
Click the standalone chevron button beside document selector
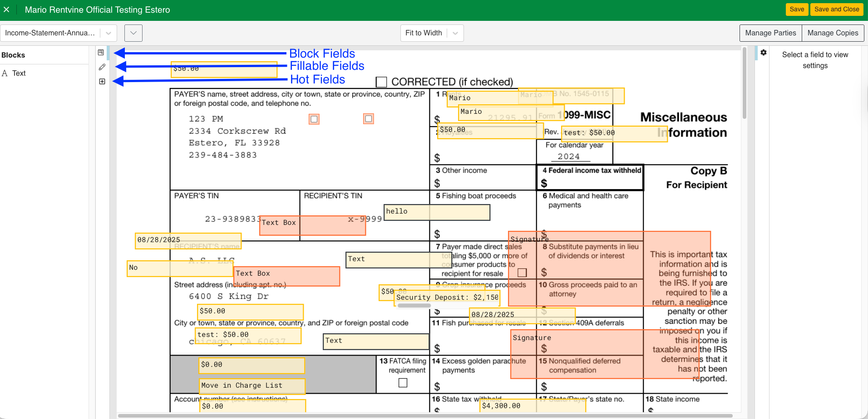tap(133, 33)
